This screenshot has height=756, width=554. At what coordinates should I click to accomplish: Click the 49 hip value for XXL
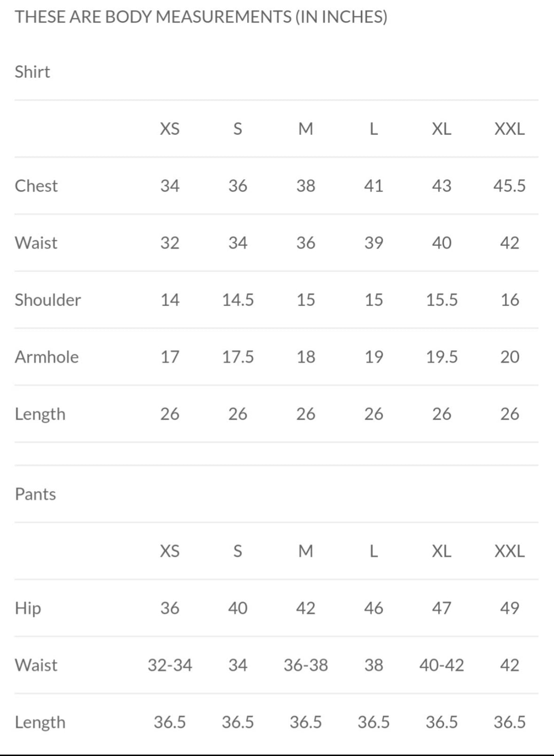tap(509, 608)
